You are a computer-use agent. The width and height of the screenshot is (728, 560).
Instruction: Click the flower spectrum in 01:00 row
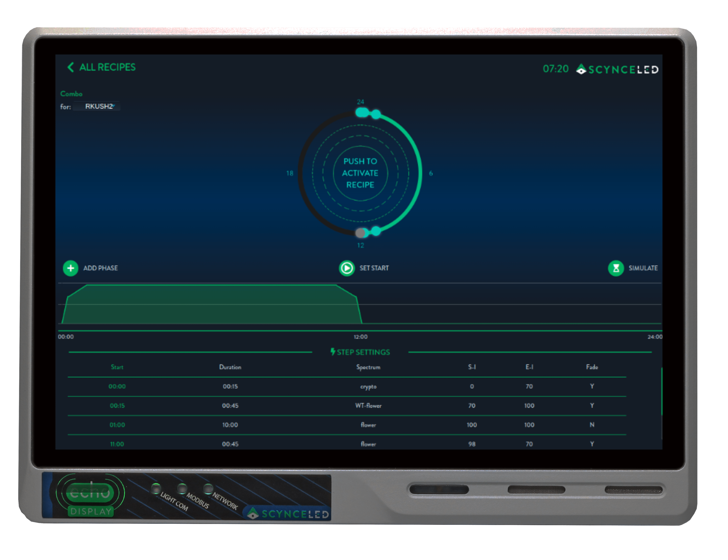(368, 425)
